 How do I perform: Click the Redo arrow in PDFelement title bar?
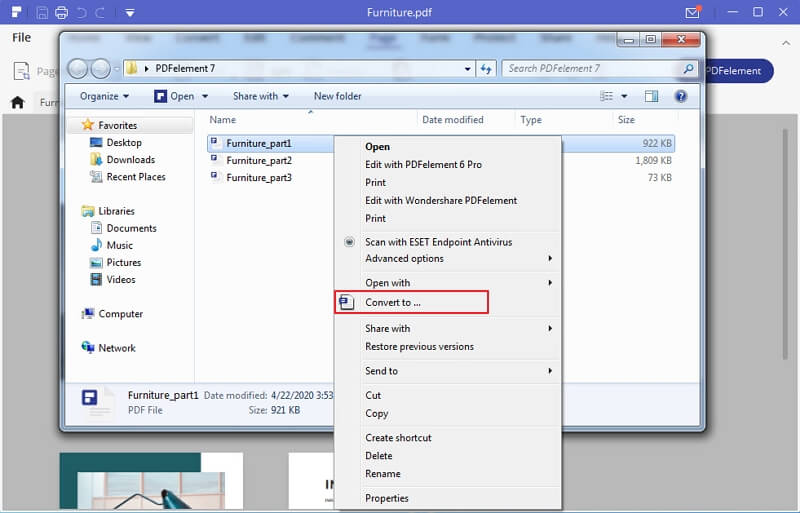click(100, 12)
